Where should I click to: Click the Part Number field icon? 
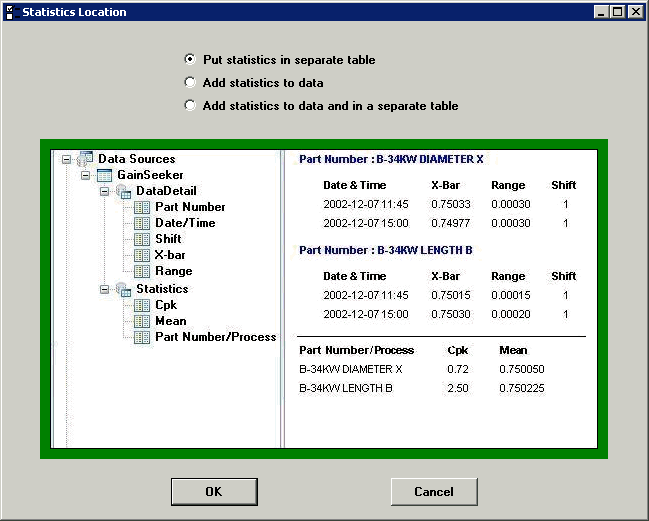142,207
